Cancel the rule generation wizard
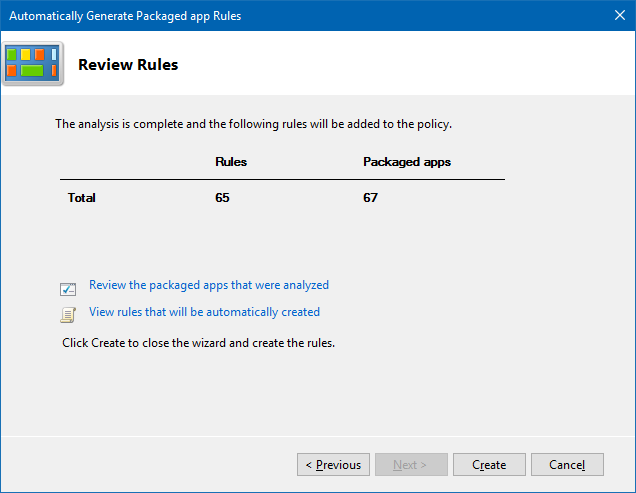Screen dimensions: 636x493 [567, 465]
